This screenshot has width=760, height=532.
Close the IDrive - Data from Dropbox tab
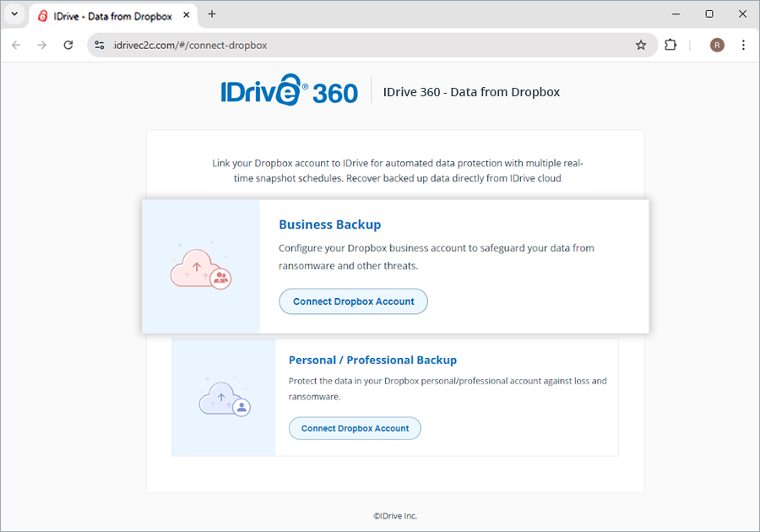pyautogui.click(x=186, y=15)
